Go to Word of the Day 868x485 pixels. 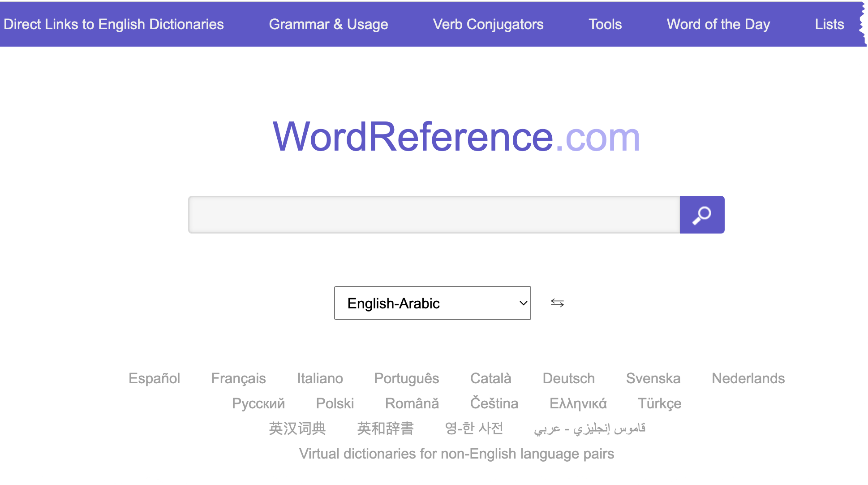(718, 24)
